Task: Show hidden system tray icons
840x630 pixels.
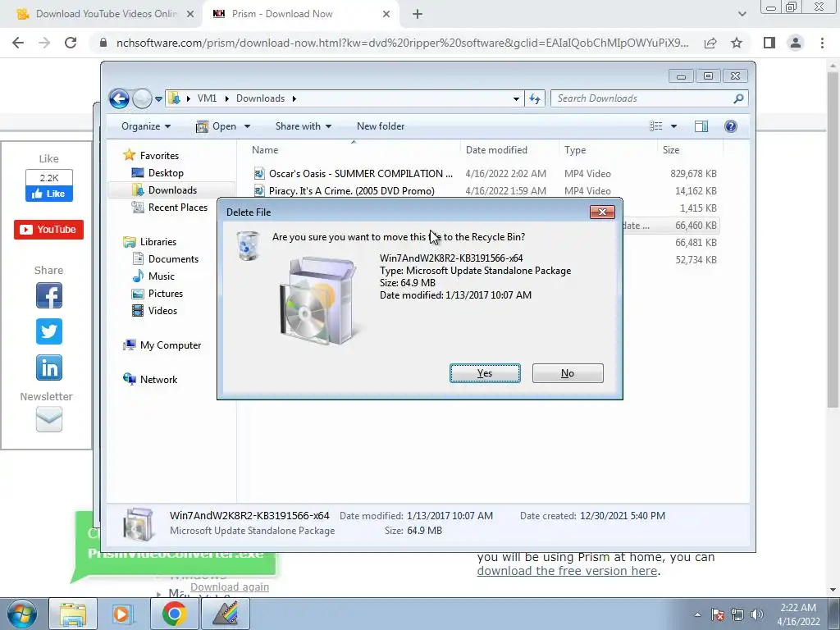Action: click(697, 614)
